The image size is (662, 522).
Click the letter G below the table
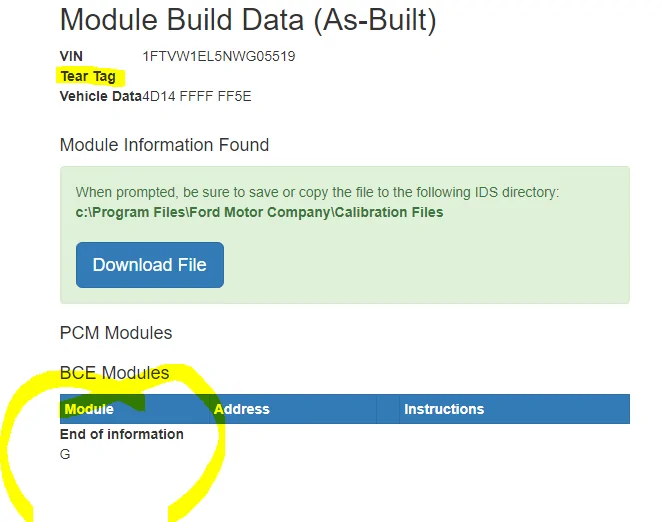66,454
